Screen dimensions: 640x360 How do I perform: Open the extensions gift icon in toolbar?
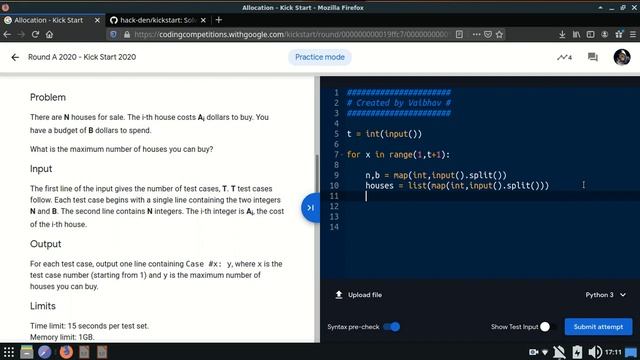pos(619,34)
